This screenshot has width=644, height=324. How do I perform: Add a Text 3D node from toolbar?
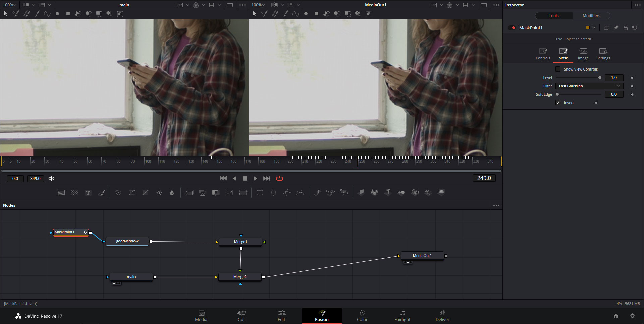point(388,193)
